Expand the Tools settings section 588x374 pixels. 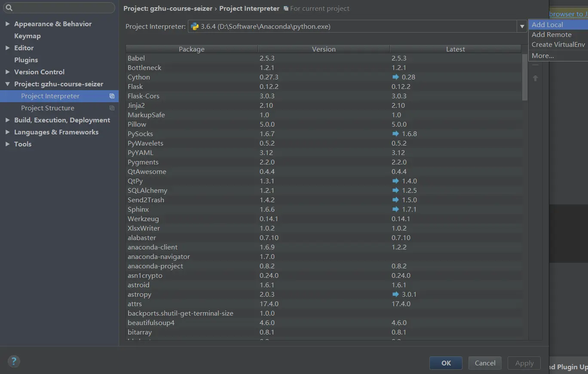[x=7, y=144]
